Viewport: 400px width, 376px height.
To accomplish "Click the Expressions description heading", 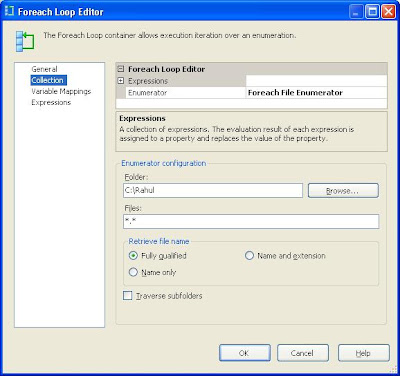I will pyautogui.click(x=142, y=118).
